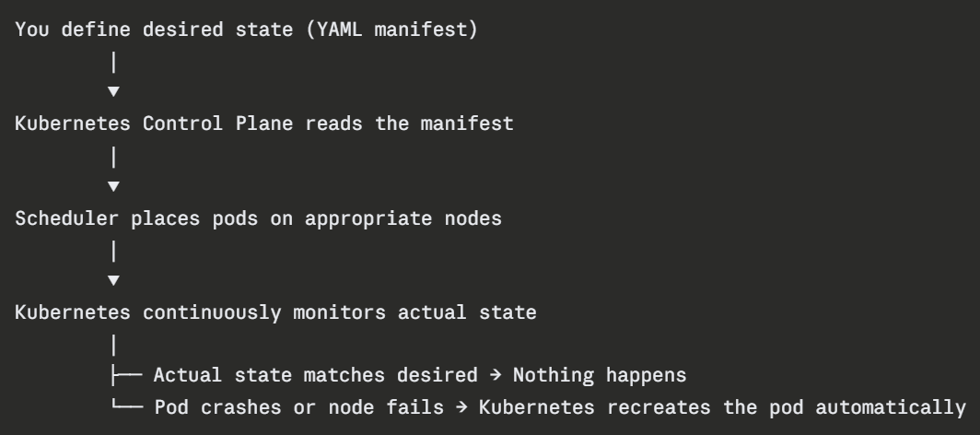Click the text "Actual state matches desired"
Image resolution: width=980 pixels, height=435 pixels.
coord(315,375)
